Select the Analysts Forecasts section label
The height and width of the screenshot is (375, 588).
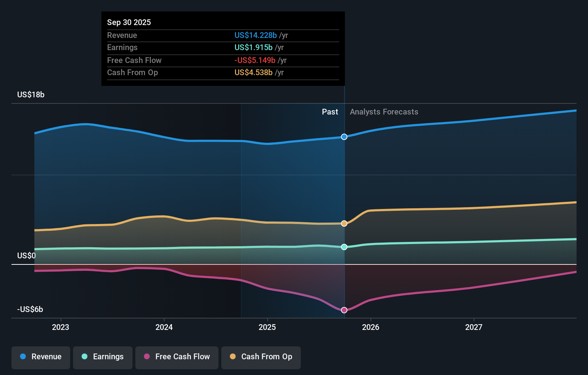tap(384, 112)
